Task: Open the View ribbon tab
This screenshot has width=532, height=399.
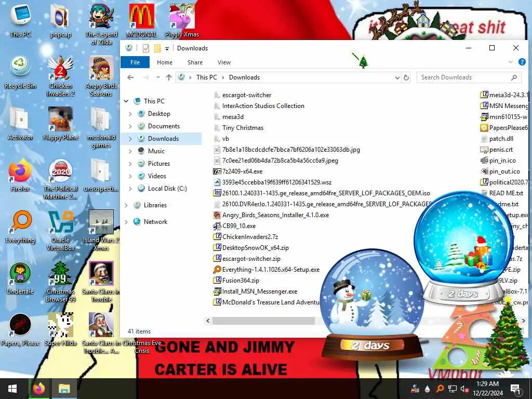Action: [224, 62]
